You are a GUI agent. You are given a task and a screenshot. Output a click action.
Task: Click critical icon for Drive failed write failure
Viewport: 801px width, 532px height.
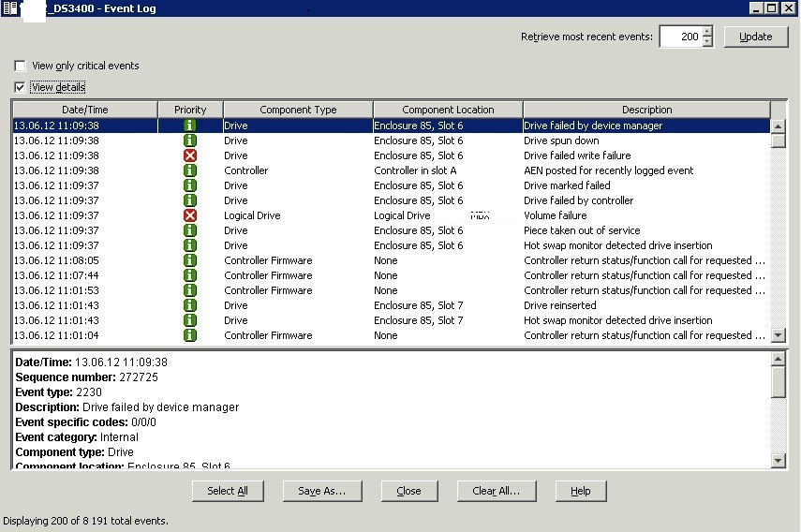click(x=190, y=155)
